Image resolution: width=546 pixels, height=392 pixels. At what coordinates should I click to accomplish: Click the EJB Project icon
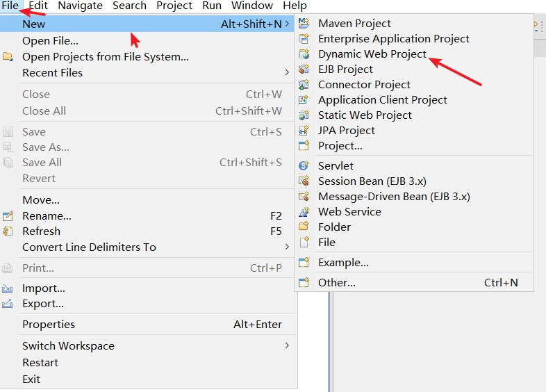point(304,69)
